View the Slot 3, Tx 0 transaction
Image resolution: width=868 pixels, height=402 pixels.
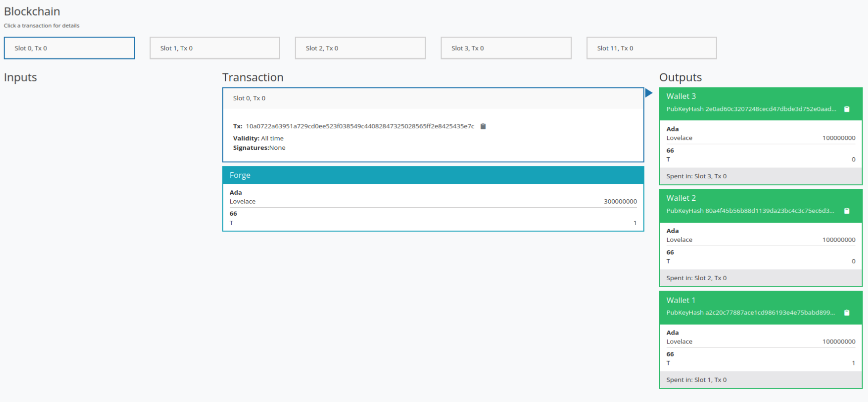click(506, 48)
